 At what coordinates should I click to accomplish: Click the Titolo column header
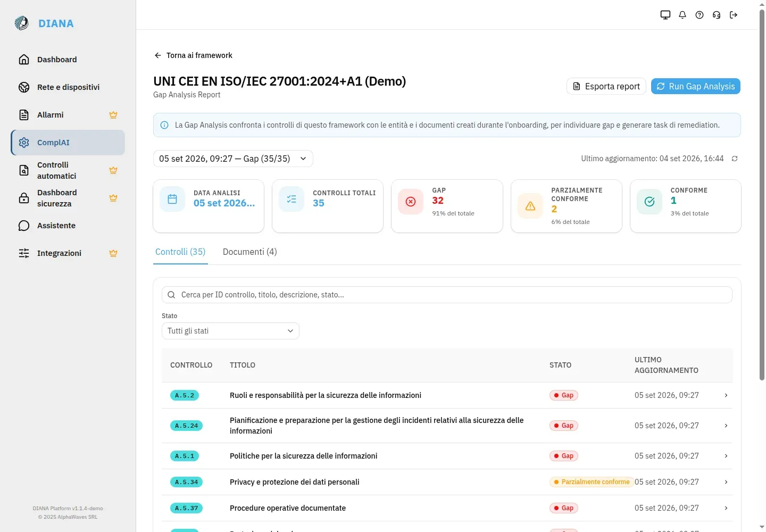[243, 365]
